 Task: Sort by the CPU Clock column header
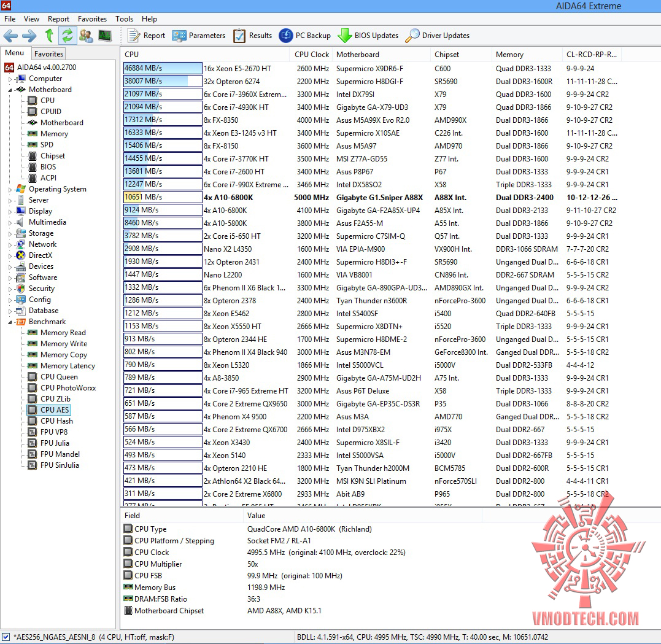click(311, 55)
